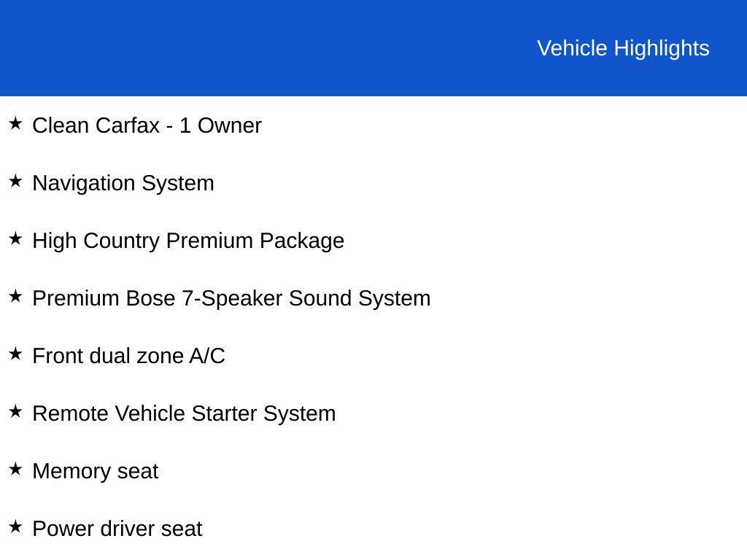Click the star icon before Premium Bose
The width and height of the screenshot is (747, 560).
click(15, 297)
